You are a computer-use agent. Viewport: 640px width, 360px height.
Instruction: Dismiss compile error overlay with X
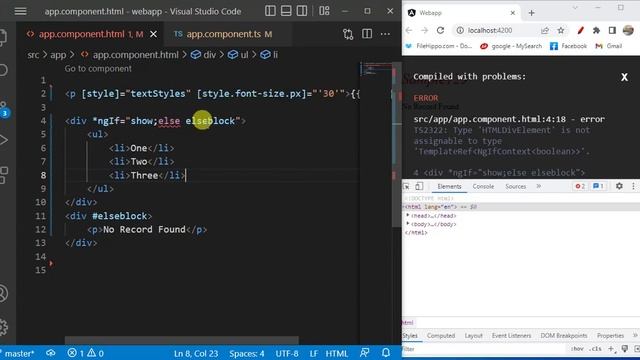[624, 77]
